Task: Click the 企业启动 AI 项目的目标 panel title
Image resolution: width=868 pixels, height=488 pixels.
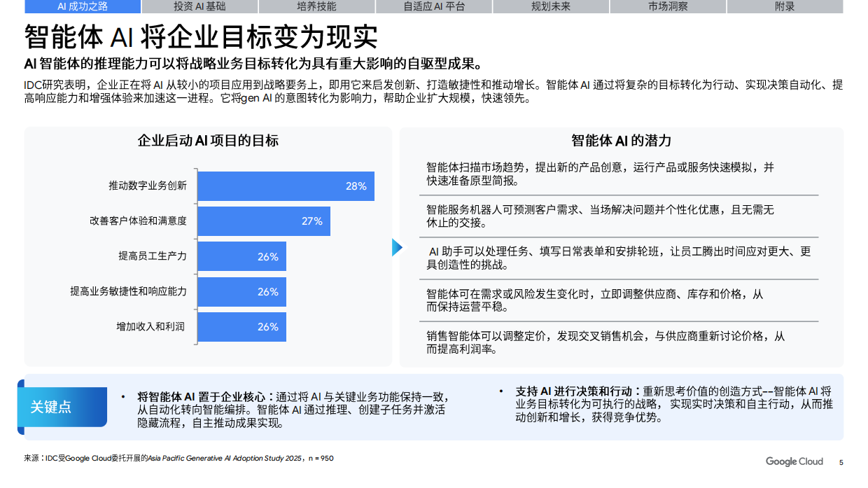Action: pos(208,140)
